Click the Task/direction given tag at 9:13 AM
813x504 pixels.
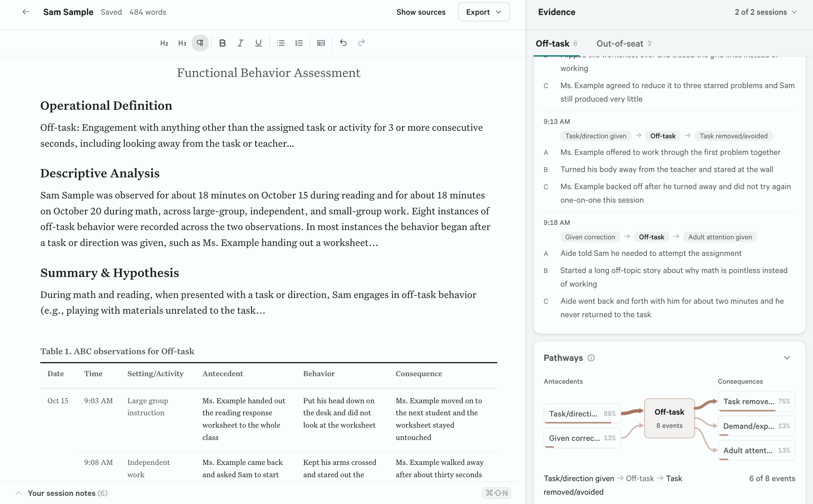(596, 136)
